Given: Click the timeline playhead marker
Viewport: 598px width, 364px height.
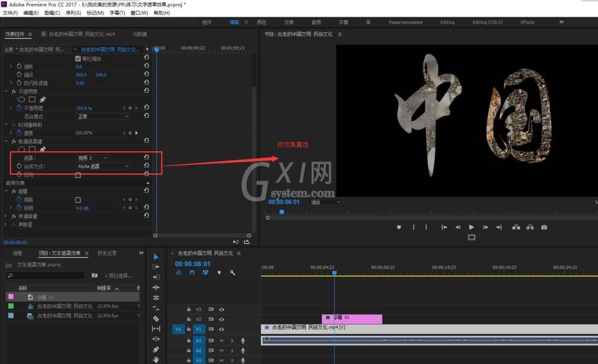Looking at the screenshot, I should coord(334,273).
